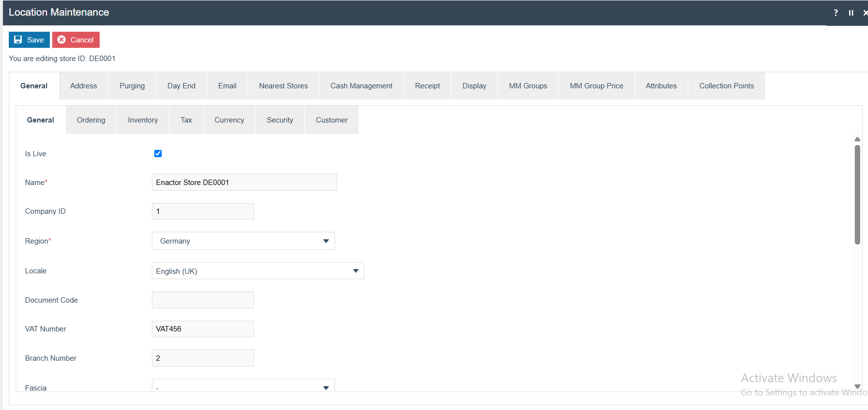Cancel editing the store

point(76,40)
